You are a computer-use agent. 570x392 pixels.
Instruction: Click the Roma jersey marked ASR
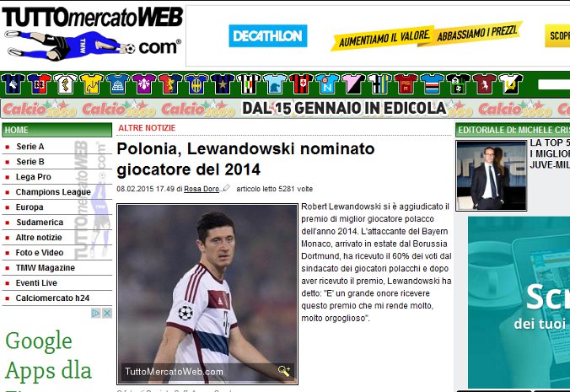(x=406, y=84)
